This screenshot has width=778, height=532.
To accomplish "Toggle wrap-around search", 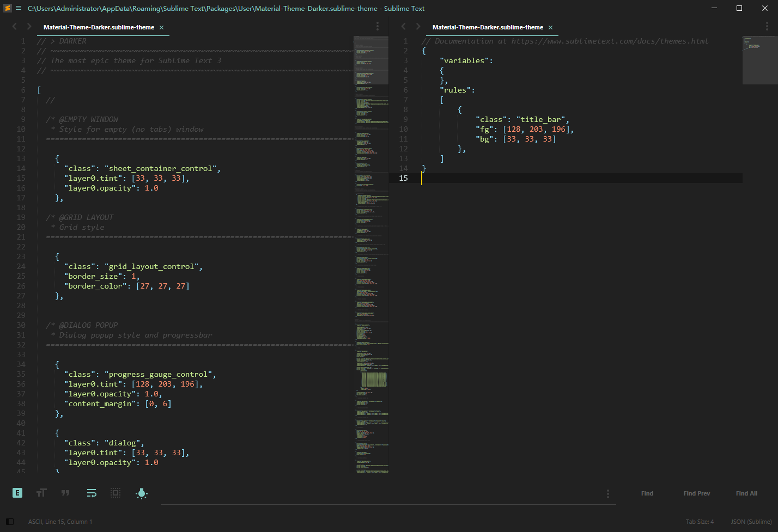I will pos(92,493).
